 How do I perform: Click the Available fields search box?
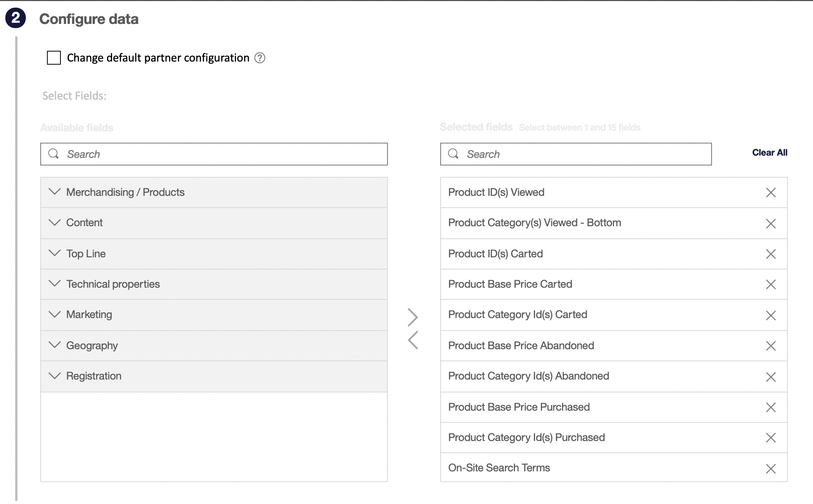point(214,154)
